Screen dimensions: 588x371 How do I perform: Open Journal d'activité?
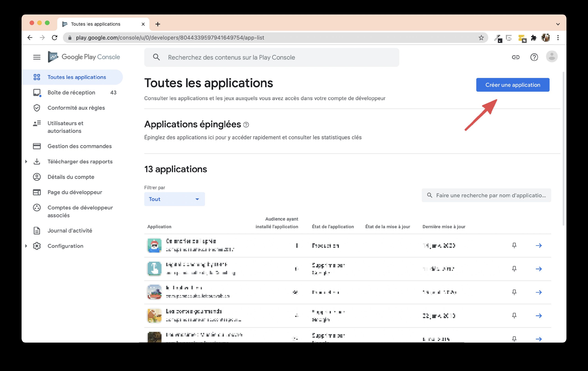tap(70, 230)
